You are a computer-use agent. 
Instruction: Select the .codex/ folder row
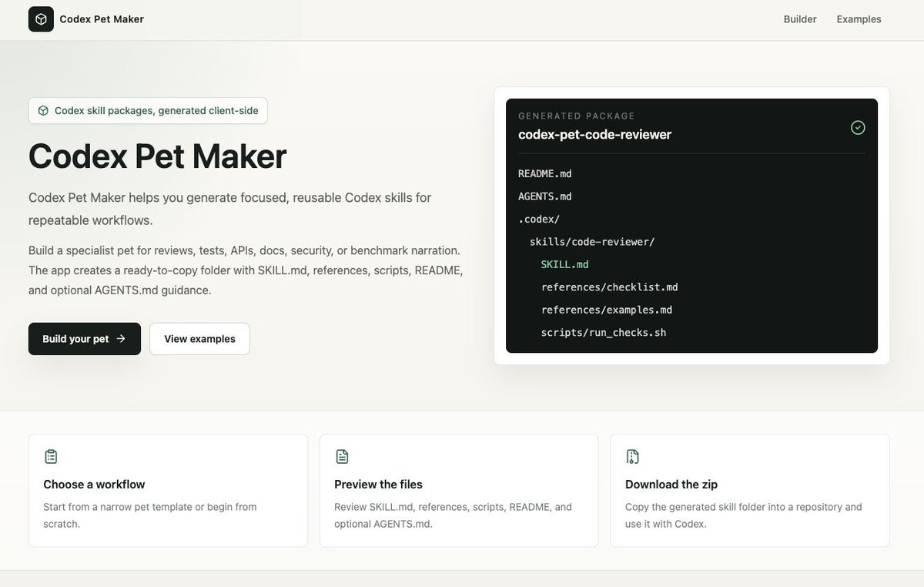point(539,219)
